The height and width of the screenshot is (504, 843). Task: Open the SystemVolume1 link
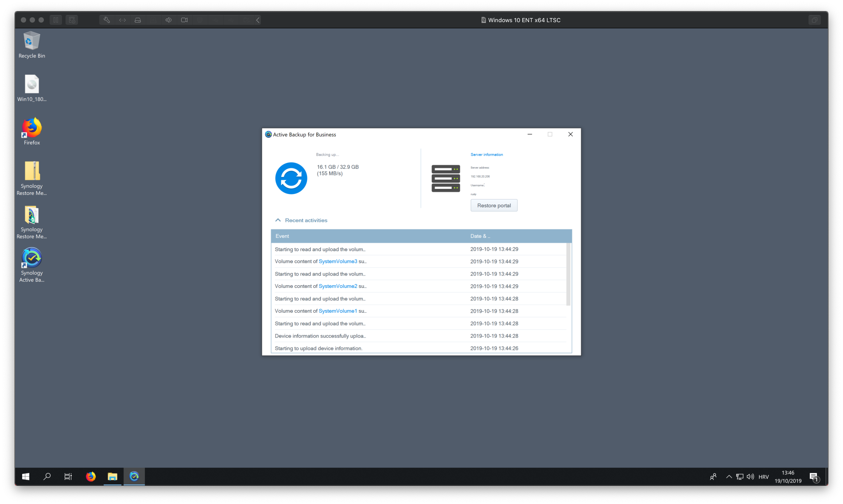click(x=338, y=311)
